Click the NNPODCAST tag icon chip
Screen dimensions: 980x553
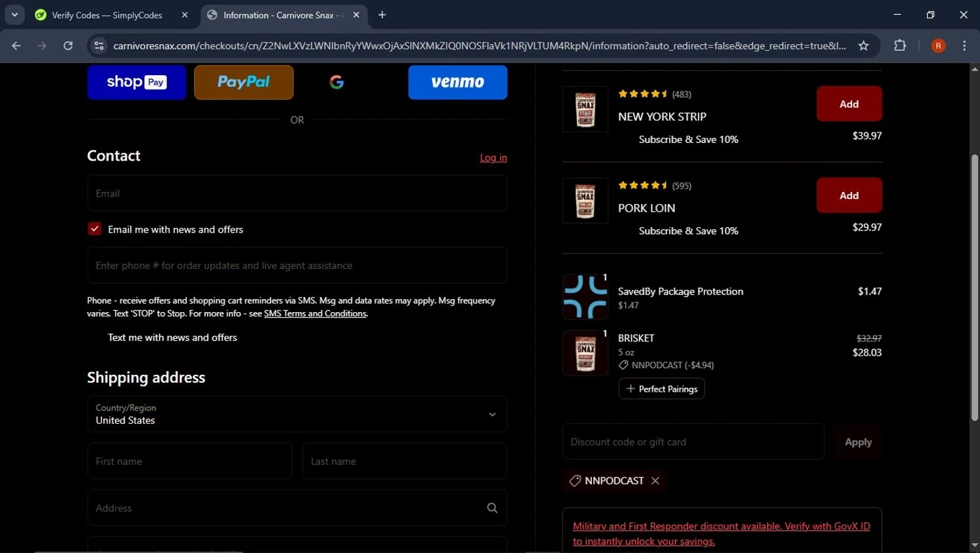point(575,481)
